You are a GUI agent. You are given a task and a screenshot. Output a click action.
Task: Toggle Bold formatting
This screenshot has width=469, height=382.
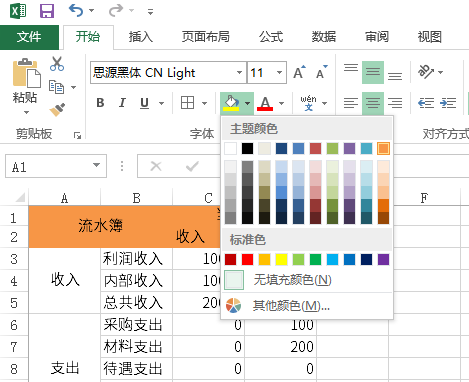click(100, 103)
